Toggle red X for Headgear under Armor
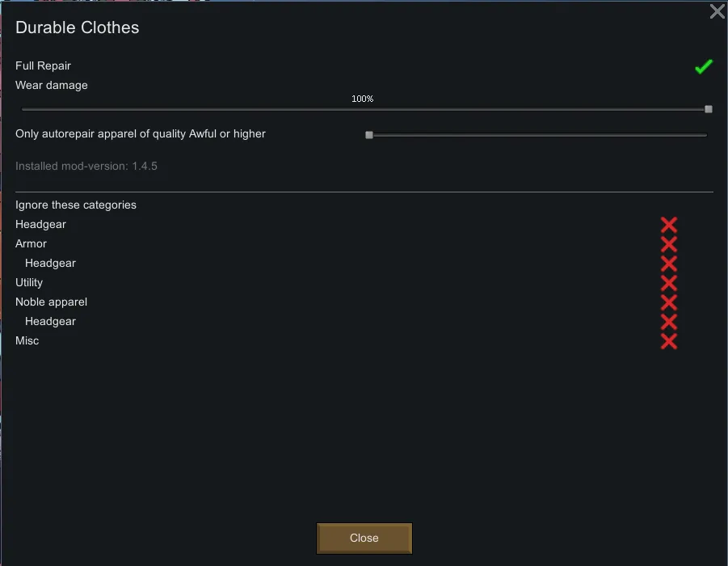 pyautogui.click(x=668, y=264)
